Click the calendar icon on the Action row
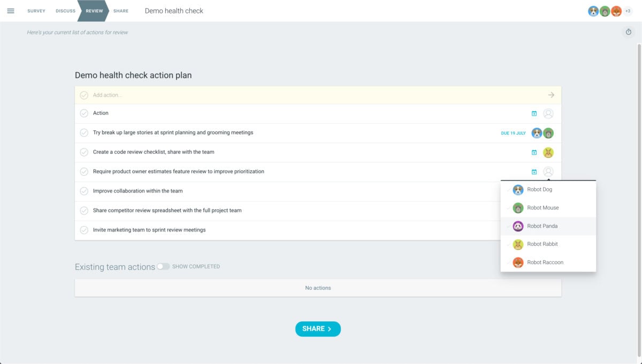642x364 pixels. coord(534,113)
